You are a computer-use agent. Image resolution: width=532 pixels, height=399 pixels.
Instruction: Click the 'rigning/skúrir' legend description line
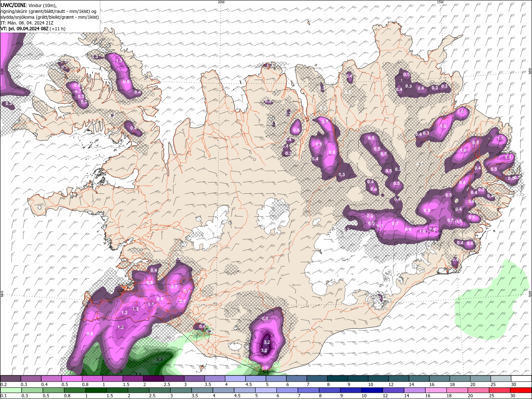(49, 11)
